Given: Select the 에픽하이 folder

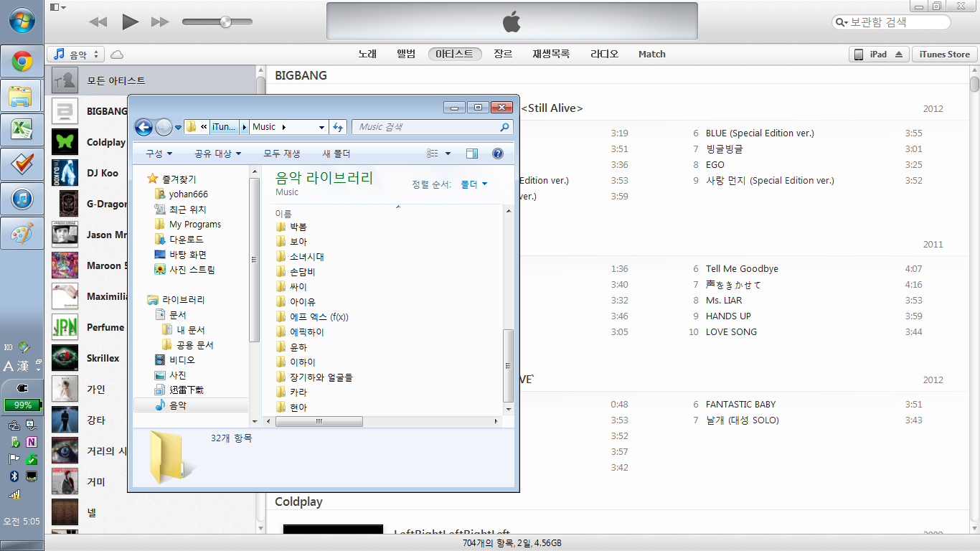Looking at the screenshot, I should 307,332.
